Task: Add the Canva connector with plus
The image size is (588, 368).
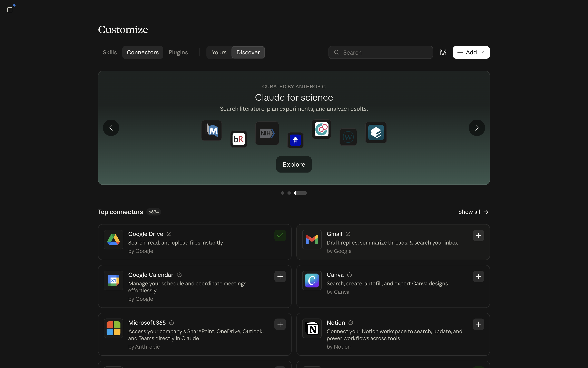Action: coord(478,276)
